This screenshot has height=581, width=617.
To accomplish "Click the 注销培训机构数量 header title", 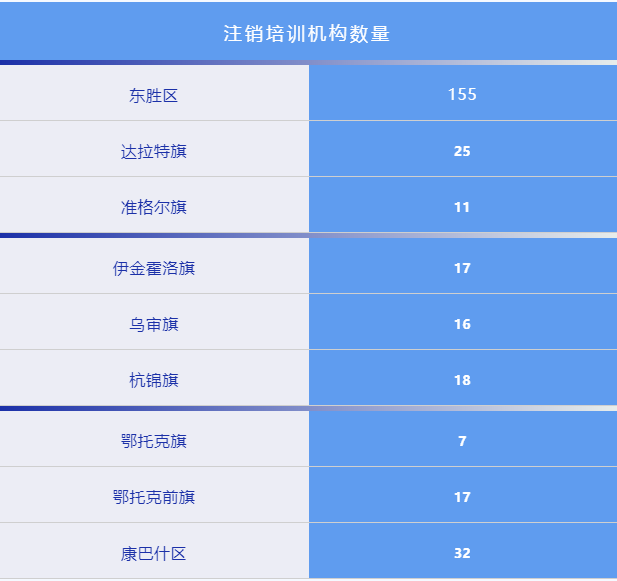I will [307, 33].
